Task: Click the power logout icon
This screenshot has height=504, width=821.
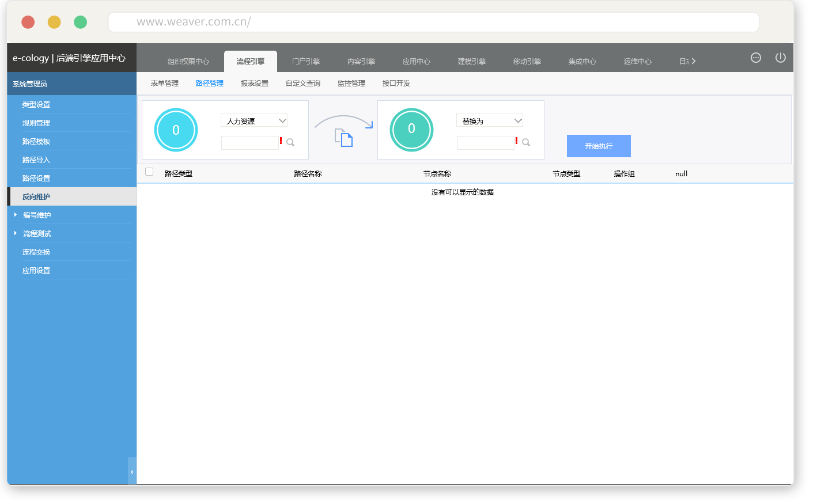Action: (x=780, y=58)
